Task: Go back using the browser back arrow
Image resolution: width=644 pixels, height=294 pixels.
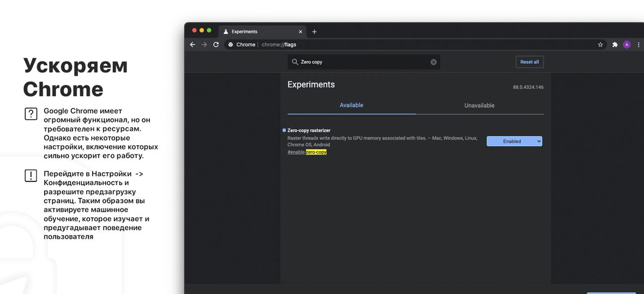Action: click(x=193, y=45)
